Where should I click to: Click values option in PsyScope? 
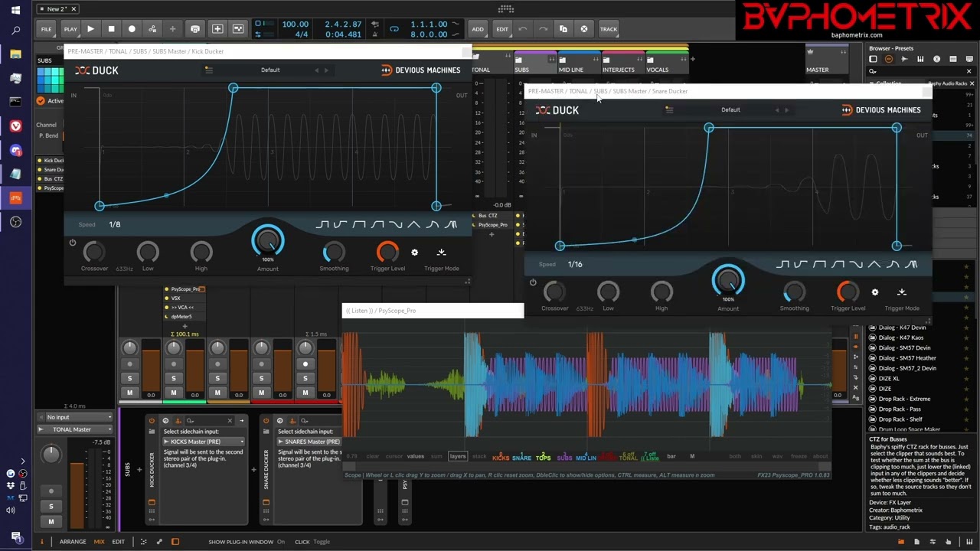click(415, 456)
